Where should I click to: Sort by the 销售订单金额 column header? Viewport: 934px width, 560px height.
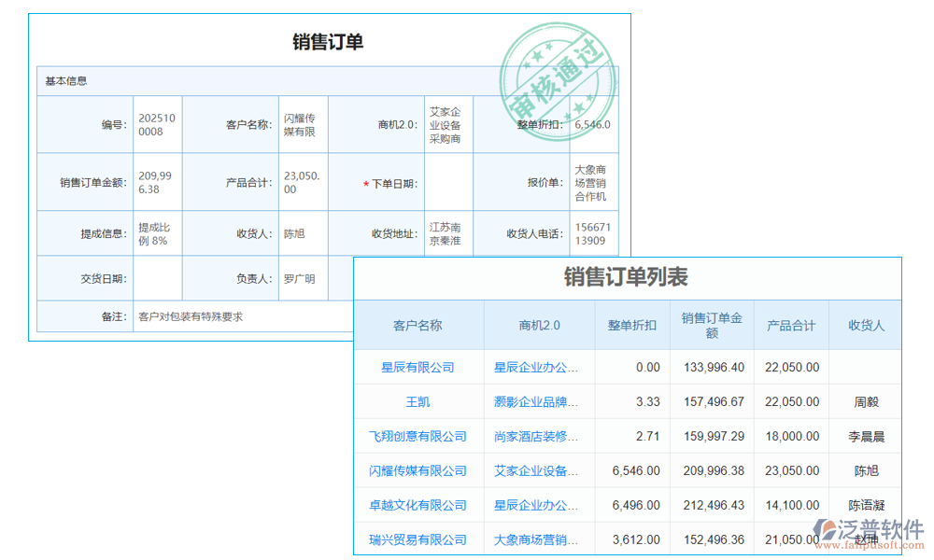pyautogui.click(x=711, y=325)
